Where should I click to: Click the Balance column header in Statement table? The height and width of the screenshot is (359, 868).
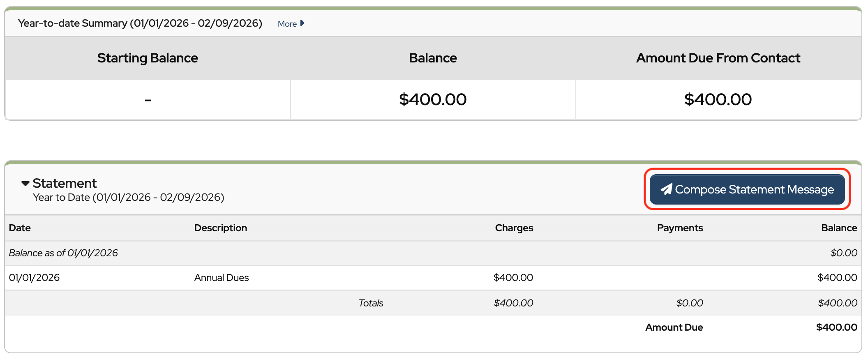click(839, 228)
